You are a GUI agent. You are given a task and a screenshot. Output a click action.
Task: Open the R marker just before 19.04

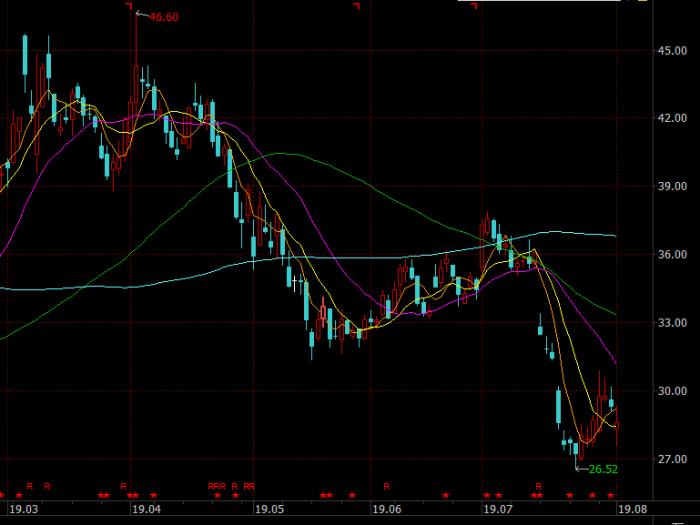(x=124, y=486)
